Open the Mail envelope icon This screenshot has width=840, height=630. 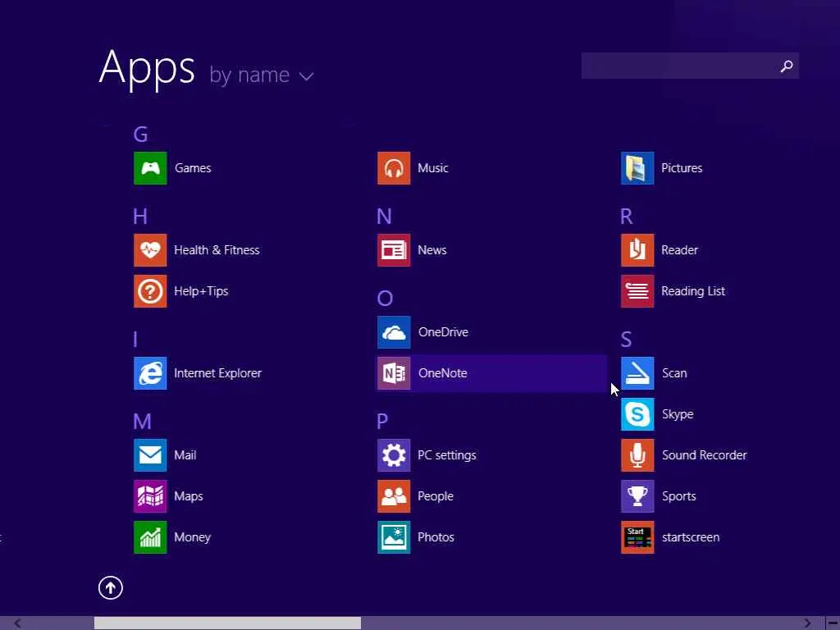click(150, 455)
